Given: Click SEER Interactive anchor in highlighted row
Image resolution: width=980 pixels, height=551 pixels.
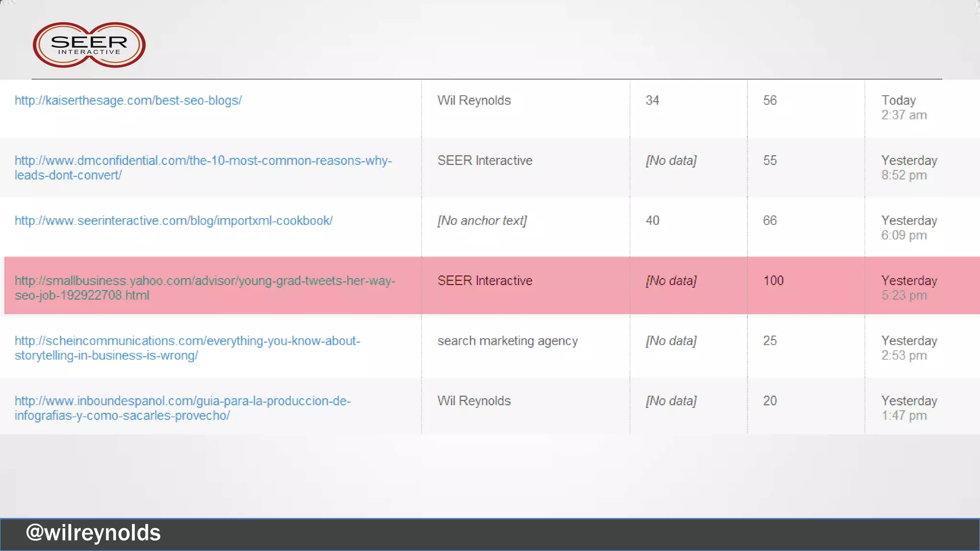Looking at the screenshot, I should click(484, 281).
